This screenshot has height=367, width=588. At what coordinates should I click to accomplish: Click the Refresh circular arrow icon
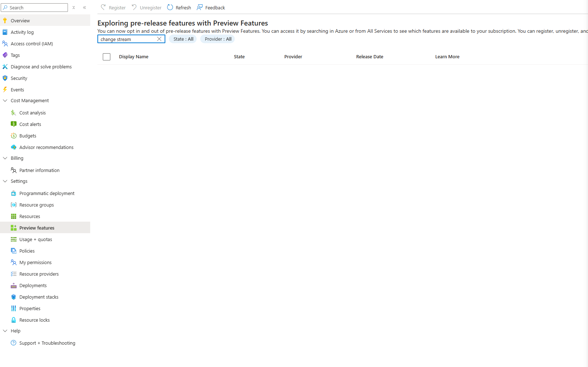pos(170,7)
